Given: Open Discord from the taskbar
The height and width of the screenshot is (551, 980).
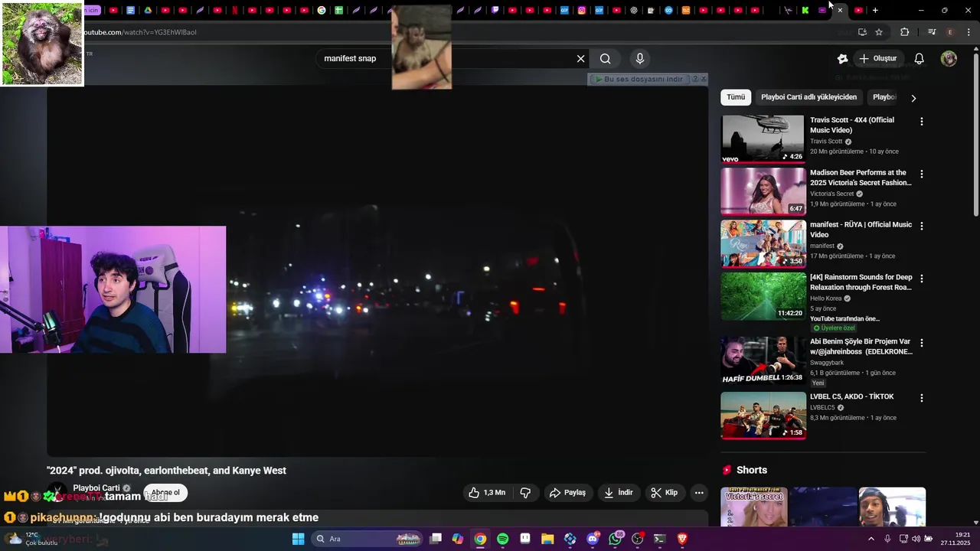Looking at the screenshot, I should [593, 539].
